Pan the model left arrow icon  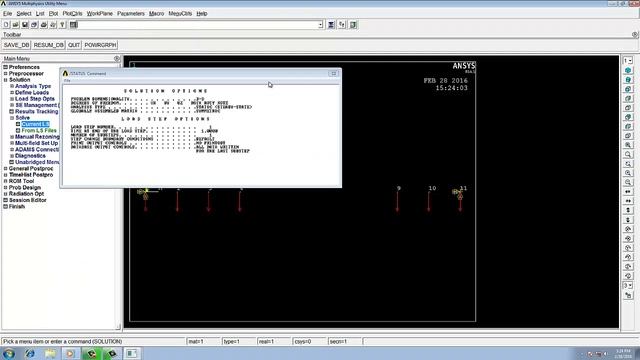click(628, 192)
